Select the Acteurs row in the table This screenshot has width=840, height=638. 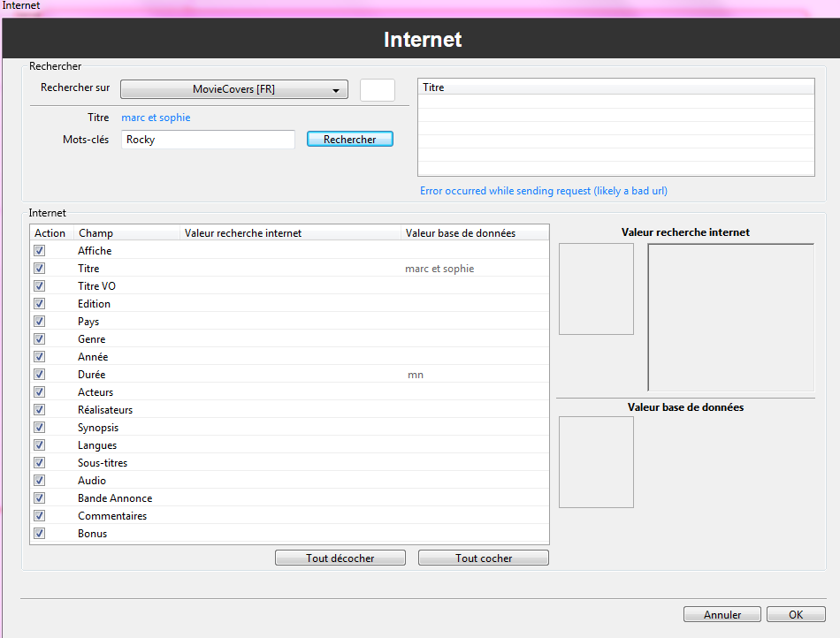click(95, 392)
